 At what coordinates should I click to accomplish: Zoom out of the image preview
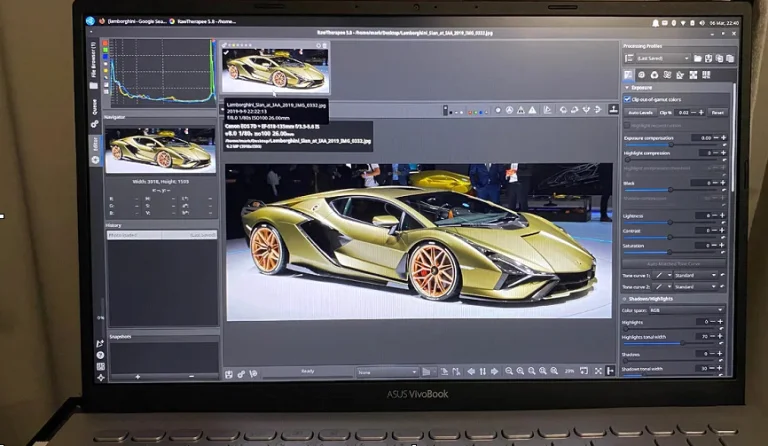(x=509, y=371)
